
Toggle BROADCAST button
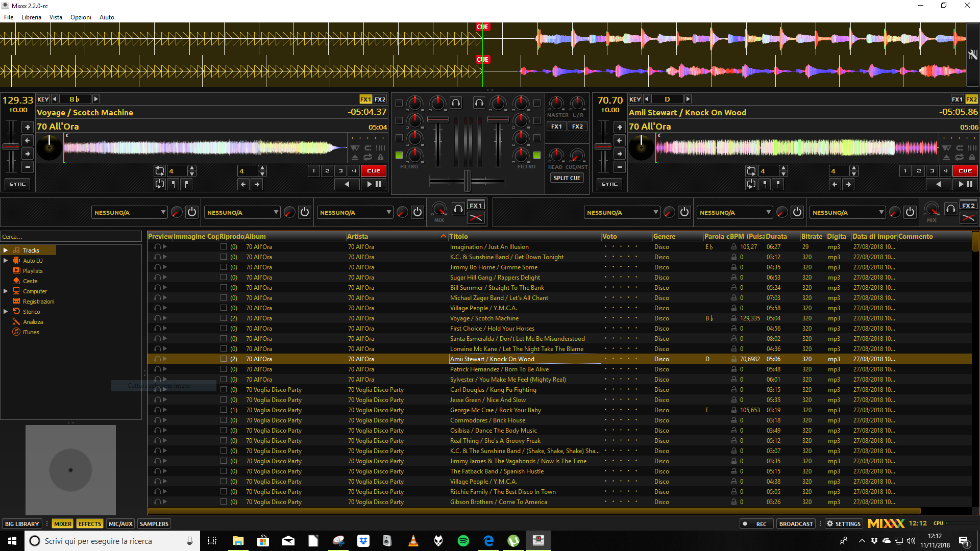[796, 524]
